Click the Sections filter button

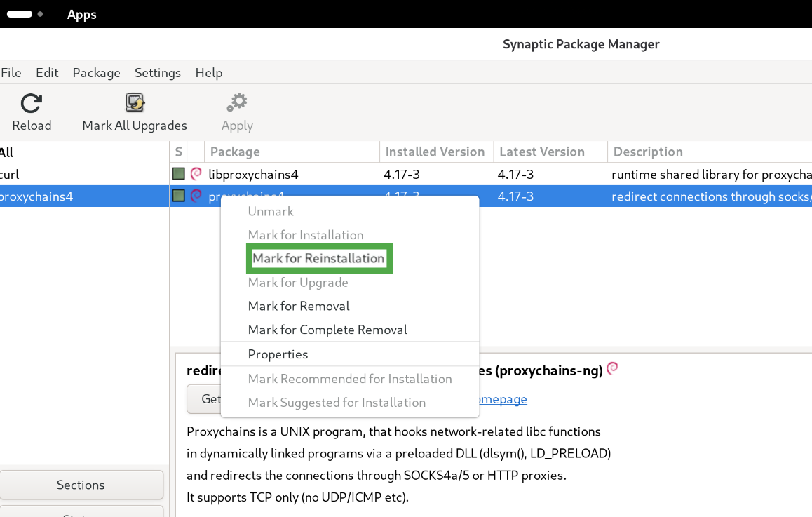click(81, 485)
